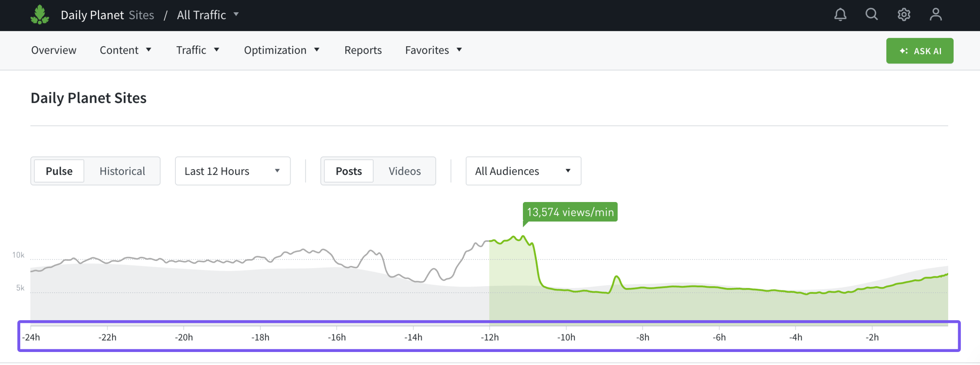Expand the All Traffic caret arrow
Screen dimensions: 980x365
click(236, 15)
